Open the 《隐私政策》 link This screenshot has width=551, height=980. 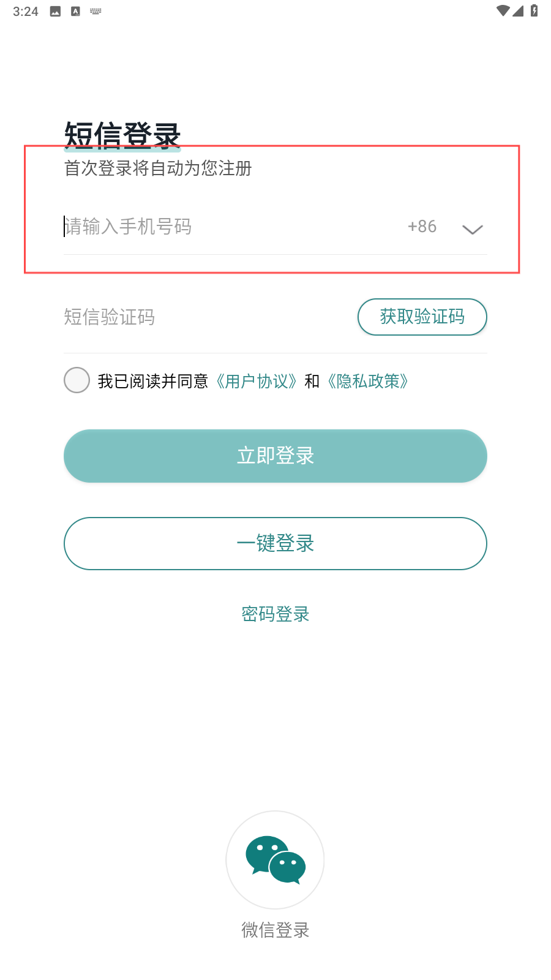(368, 381)
